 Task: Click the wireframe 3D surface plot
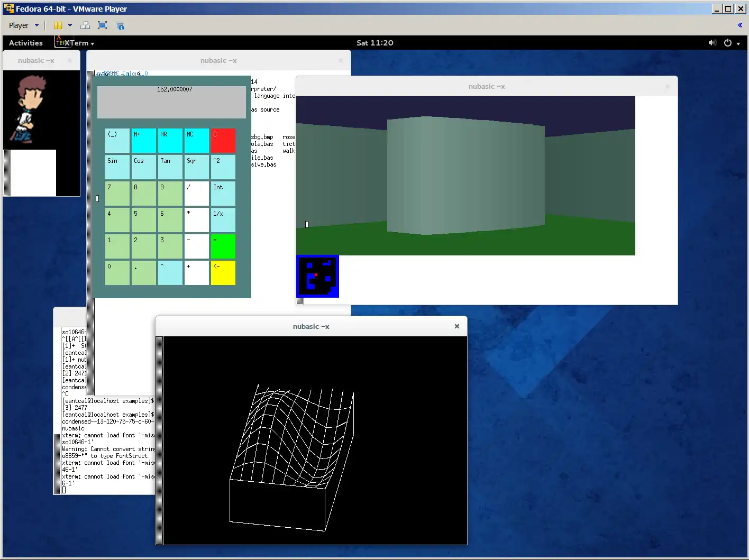click(x=292, y=457)
